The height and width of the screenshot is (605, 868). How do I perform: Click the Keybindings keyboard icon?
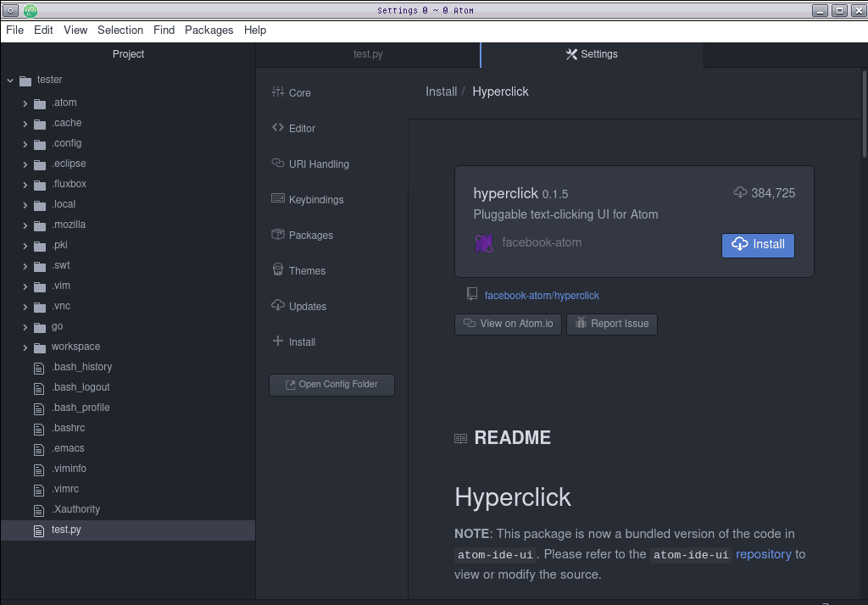(x=277, y=199)
